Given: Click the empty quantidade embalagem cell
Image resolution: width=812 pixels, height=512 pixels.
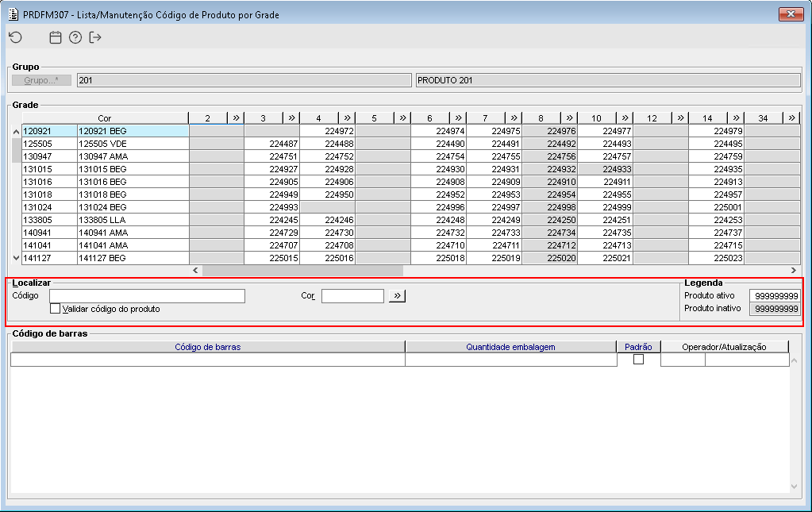Looking at the screenshot, I should pos(510,360).
